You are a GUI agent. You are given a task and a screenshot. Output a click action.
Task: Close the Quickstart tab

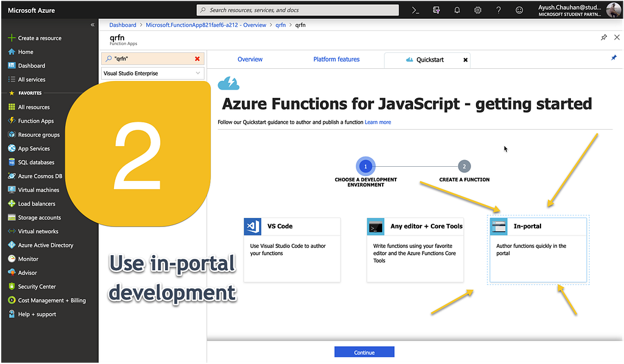pos(466,60)
